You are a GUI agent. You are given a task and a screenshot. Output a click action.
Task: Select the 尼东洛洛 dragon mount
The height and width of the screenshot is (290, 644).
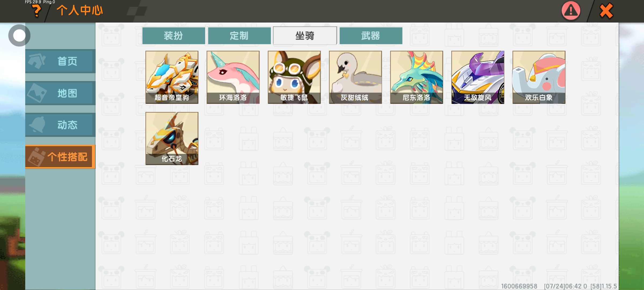coord(417,77)
